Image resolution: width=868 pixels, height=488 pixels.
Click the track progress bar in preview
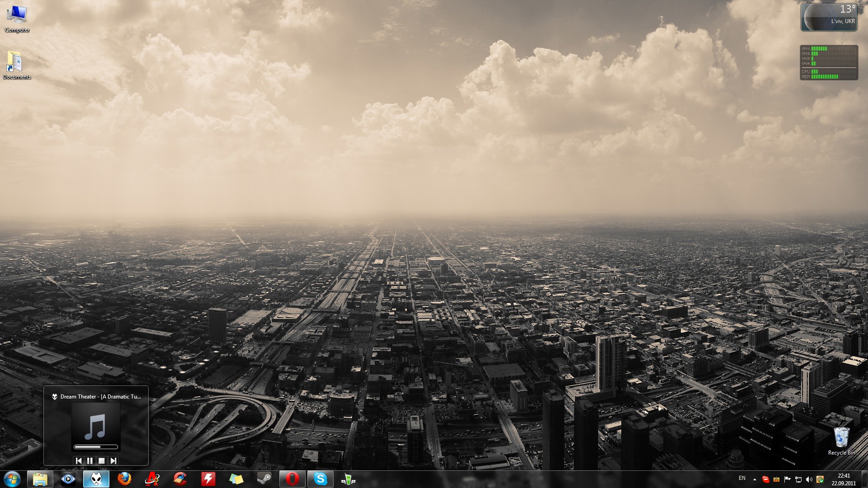(x=96, y=447)
